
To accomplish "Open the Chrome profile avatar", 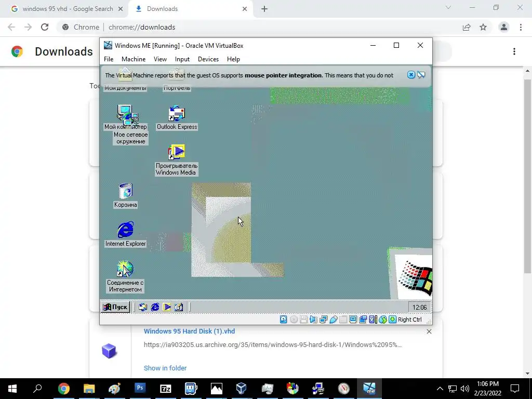I will pyautogui.click(x=504, y=27).
